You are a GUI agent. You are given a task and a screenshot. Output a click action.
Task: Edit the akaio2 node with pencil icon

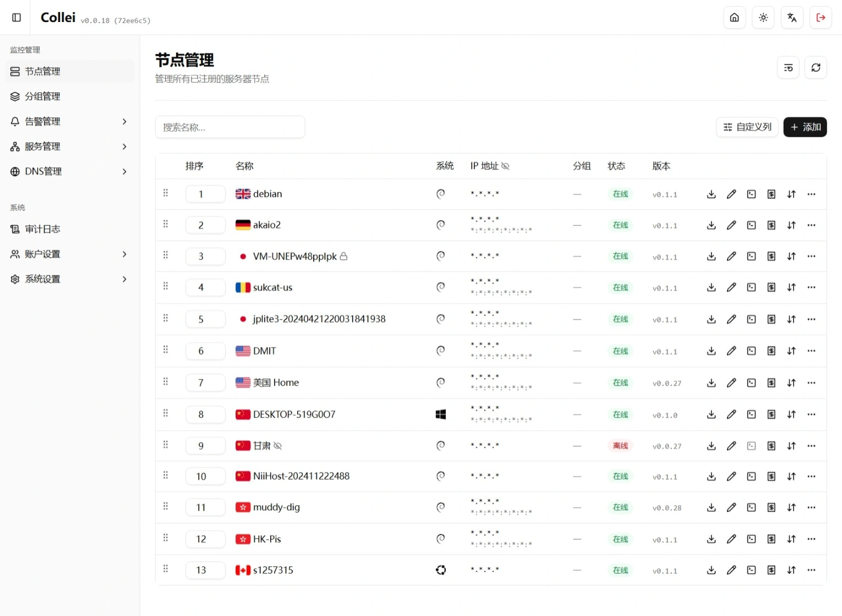tap(731, 225)
